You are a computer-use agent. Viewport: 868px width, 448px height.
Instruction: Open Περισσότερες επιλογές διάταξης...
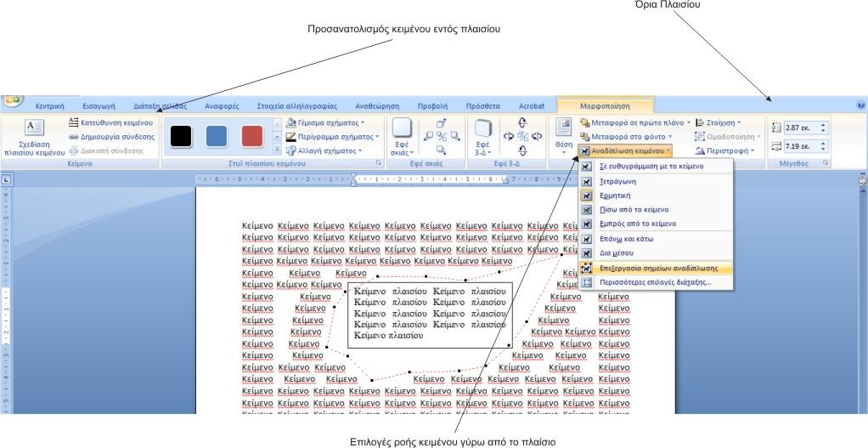click(656, 282)
